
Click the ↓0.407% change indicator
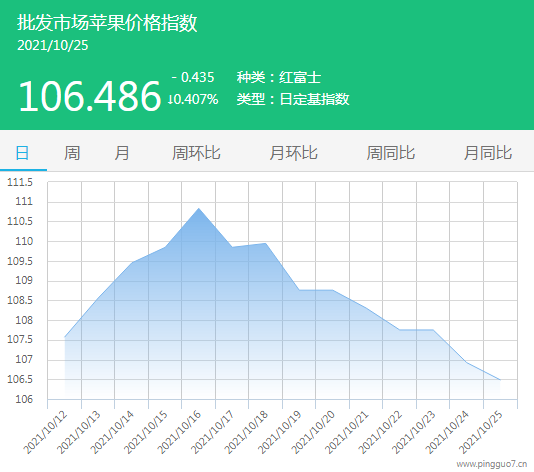(193, 99)
